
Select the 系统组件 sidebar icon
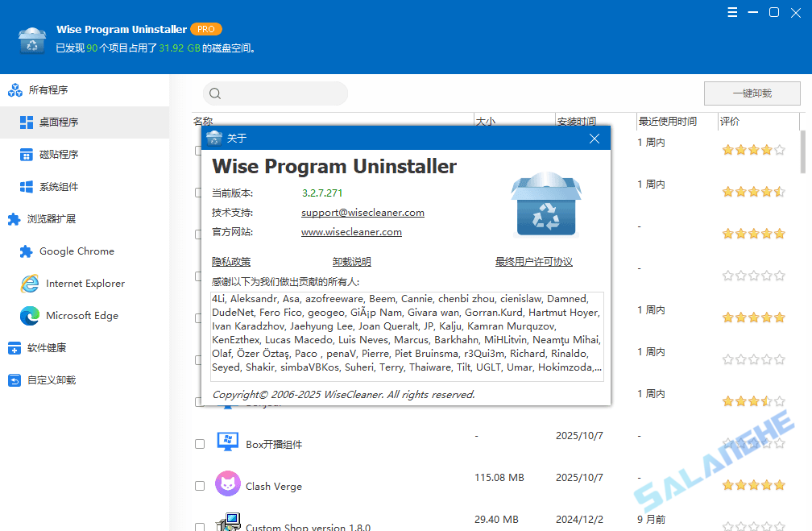pyautogui.click(x=27, y=186)
